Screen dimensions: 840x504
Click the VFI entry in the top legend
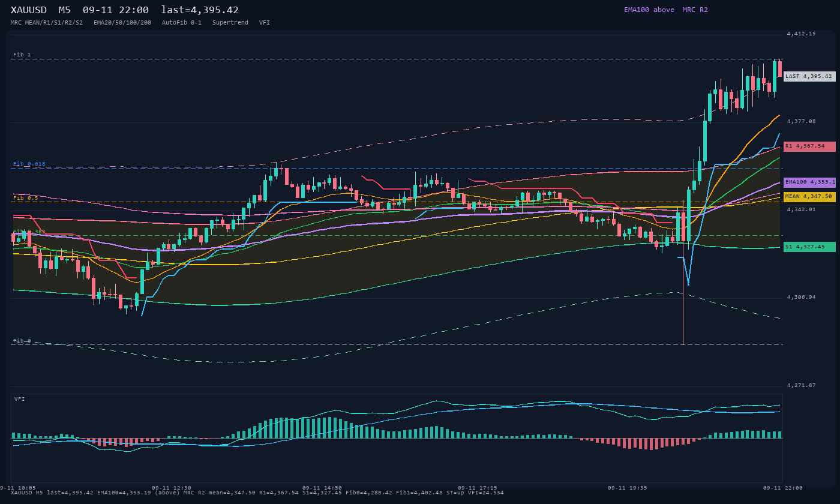pos(265,22)
